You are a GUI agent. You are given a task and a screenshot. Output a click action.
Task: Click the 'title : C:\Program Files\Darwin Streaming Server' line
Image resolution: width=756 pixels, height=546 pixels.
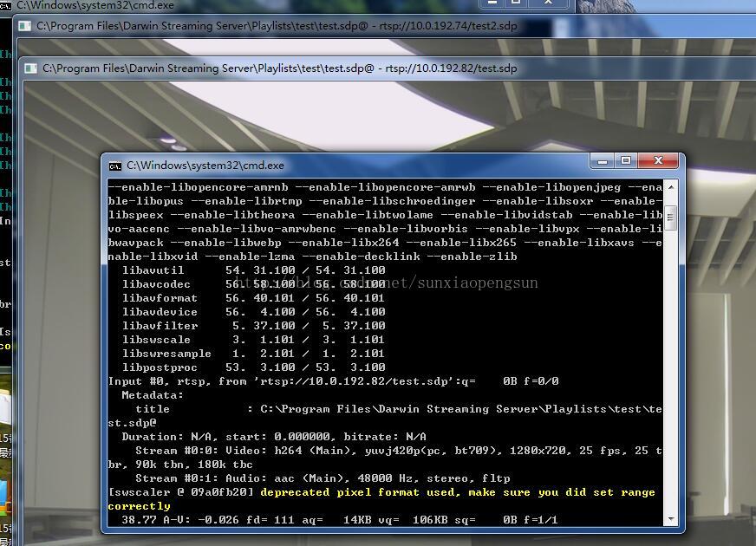[385, 416]
